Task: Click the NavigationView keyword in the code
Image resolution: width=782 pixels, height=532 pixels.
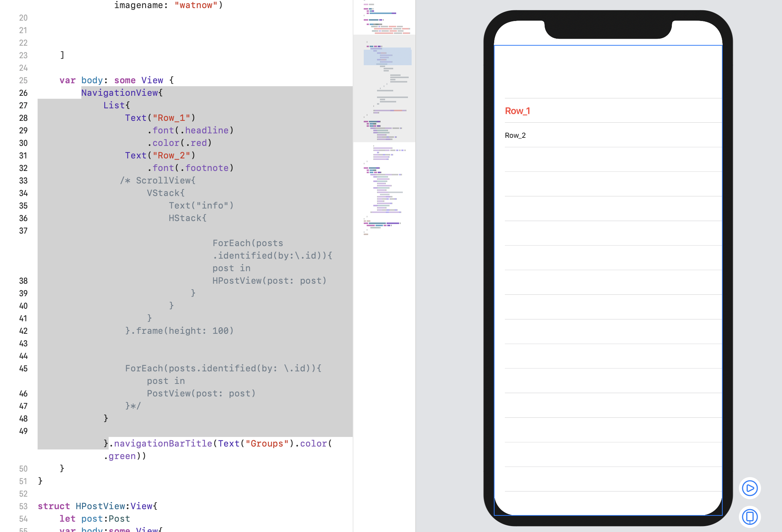Action: 120,93
